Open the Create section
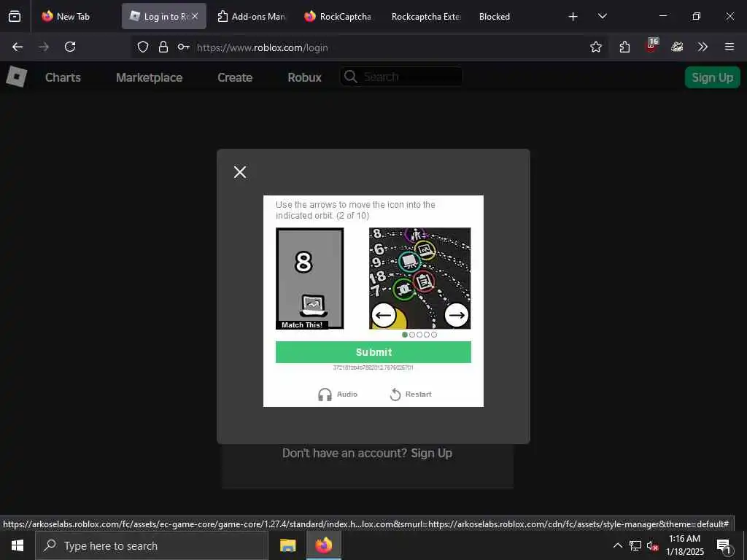This screenshot has width=747, height=560. coord(235,77)
